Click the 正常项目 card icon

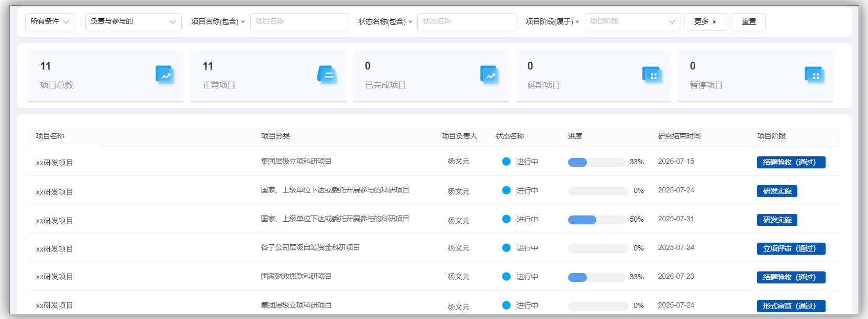click(x=327, y=75)
